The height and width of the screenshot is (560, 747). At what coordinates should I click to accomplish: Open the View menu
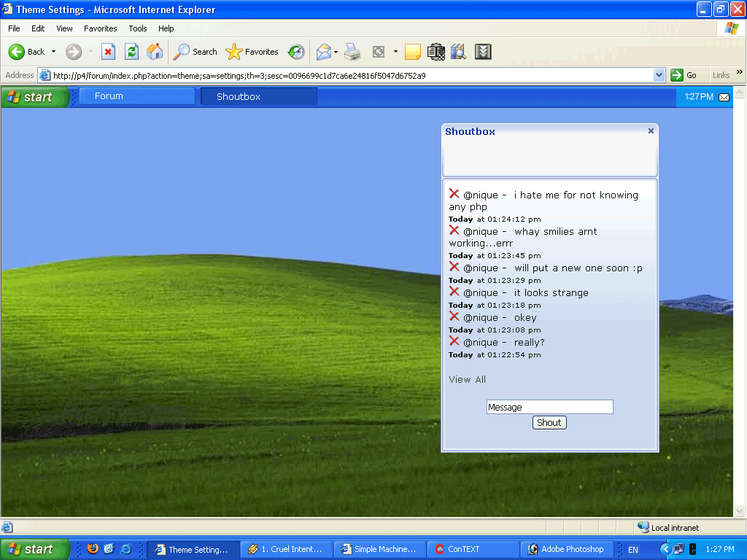click(x=64, y=28)
